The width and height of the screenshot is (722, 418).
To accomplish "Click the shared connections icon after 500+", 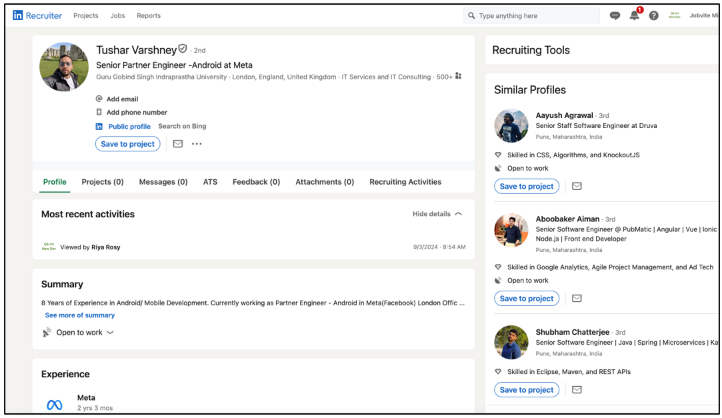I will pyautogui.click(x=458, y=76).
